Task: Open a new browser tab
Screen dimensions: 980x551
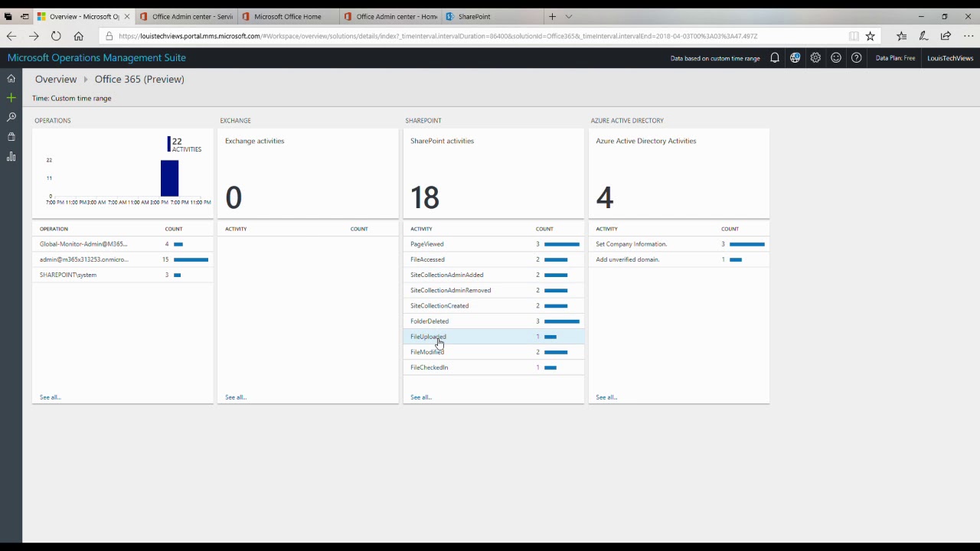Action: [552, 16]
